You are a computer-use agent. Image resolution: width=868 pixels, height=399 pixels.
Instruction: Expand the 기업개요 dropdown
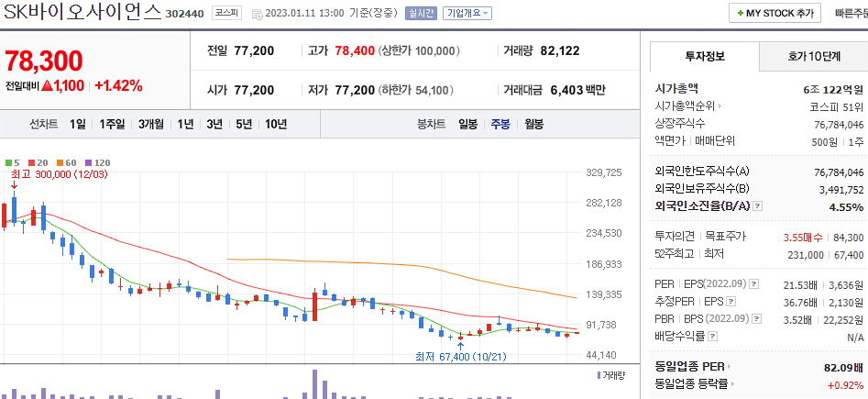pyautogui.click(x=467, y=14)
